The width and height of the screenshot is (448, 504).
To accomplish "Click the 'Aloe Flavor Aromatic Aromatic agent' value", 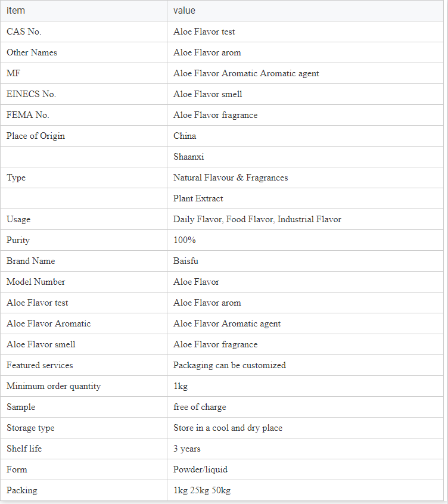I will point(246,74).
